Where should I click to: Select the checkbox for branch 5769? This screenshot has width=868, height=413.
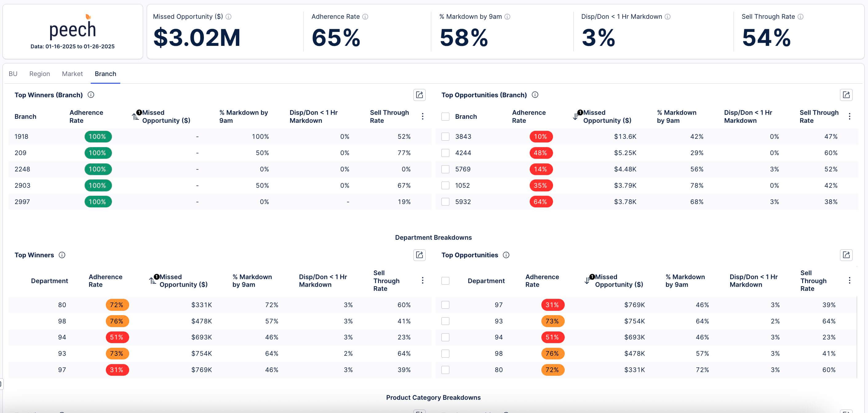(x=445, y=169)
